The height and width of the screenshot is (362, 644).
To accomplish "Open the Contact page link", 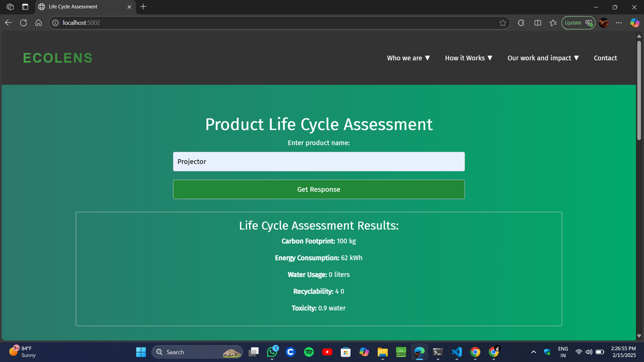I will (605, 58).
